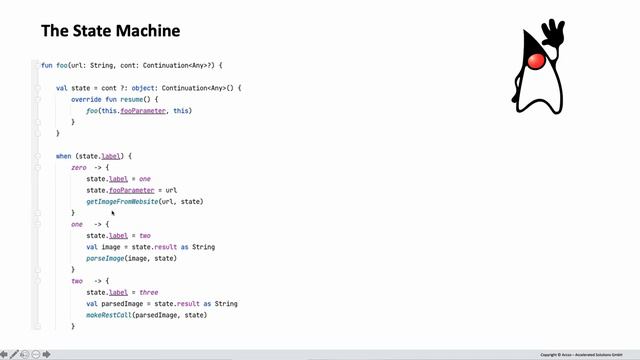
Task: Advance to next slide arrow
Action: tap(47, 354)
